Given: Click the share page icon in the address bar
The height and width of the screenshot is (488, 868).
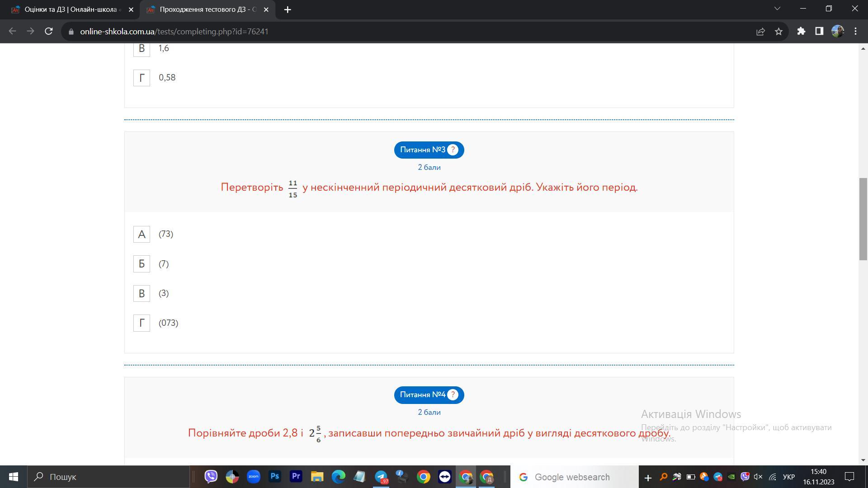Looking at the screenshot, I should coord(760,32).
